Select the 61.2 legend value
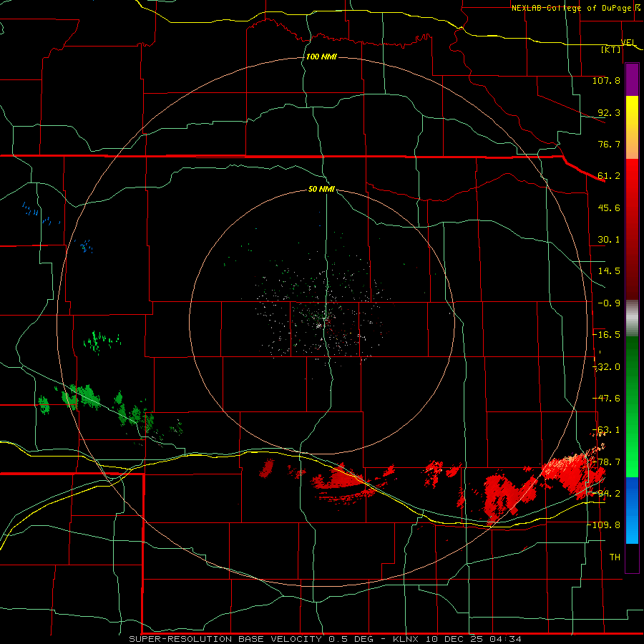Viewport: 644px width, 644px height. click(x=609, y=176)
